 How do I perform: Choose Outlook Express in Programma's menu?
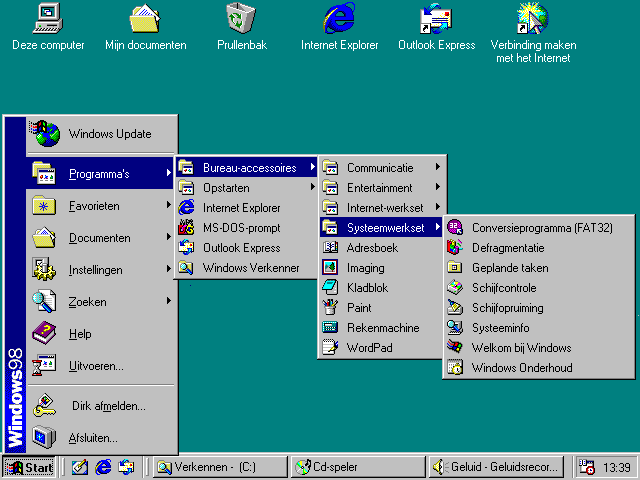(x=247, y=247)
